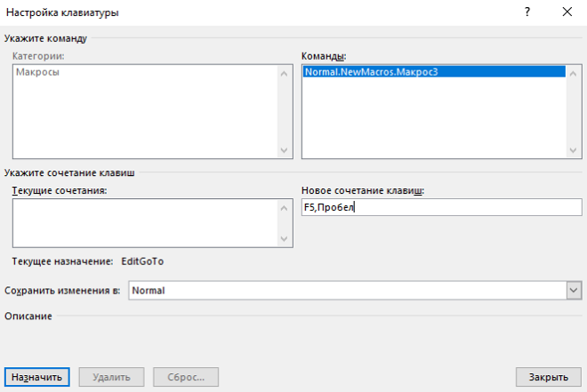Click the Закрыть button
587x392 pixels.
(x=549, y=377)
